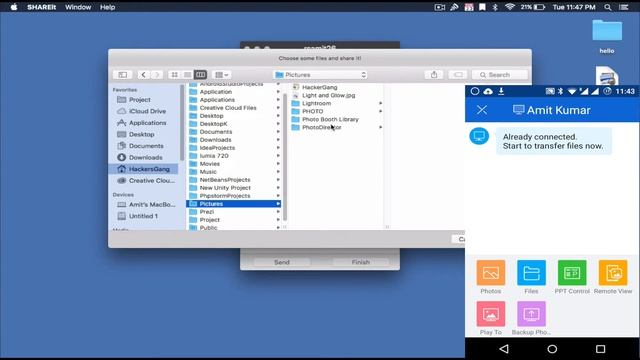Click the Spotlight search icon

[x=608, y=7]
